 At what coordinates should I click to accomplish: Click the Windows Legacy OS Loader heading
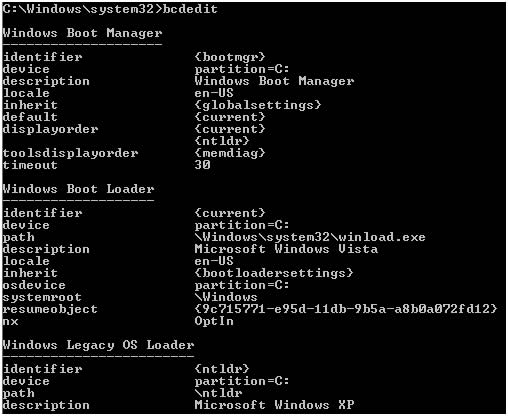click(98, 345)
